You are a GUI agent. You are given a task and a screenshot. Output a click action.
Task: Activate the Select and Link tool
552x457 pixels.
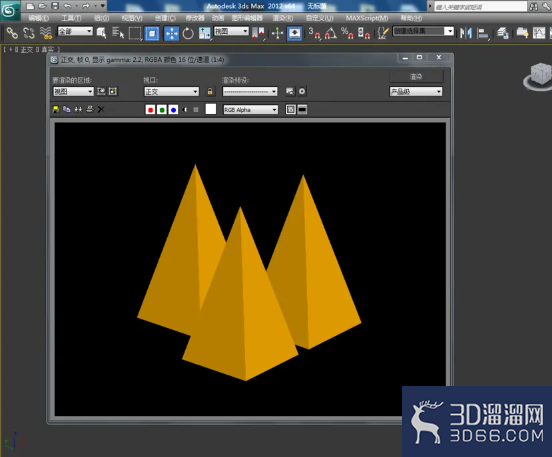click(12, 33)
